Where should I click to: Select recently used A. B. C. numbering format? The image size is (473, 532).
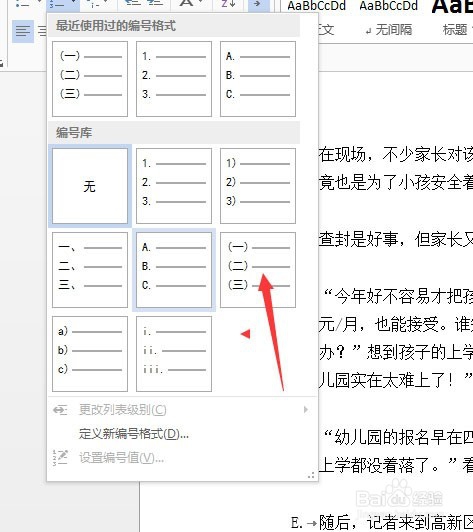(x=258, y=79)
